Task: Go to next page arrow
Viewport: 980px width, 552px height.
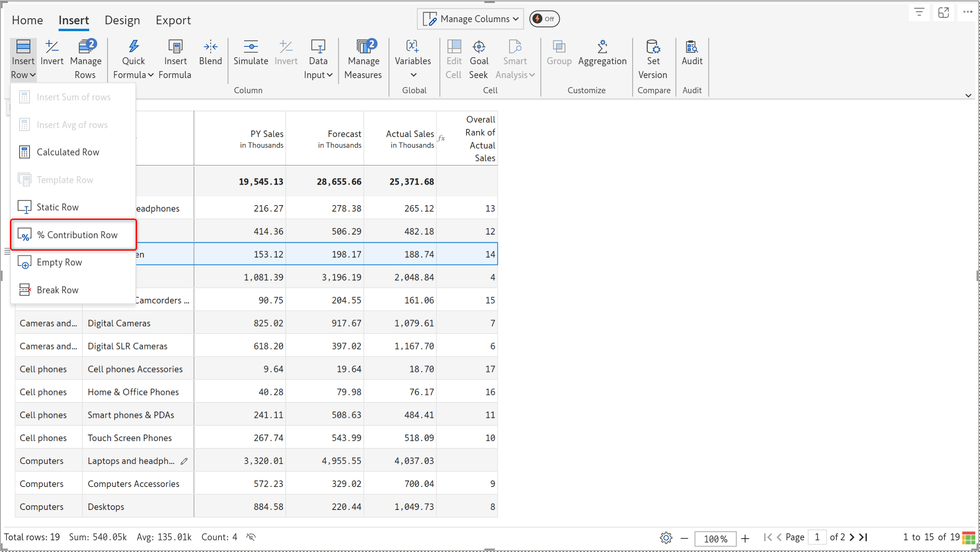Action: 852,537
